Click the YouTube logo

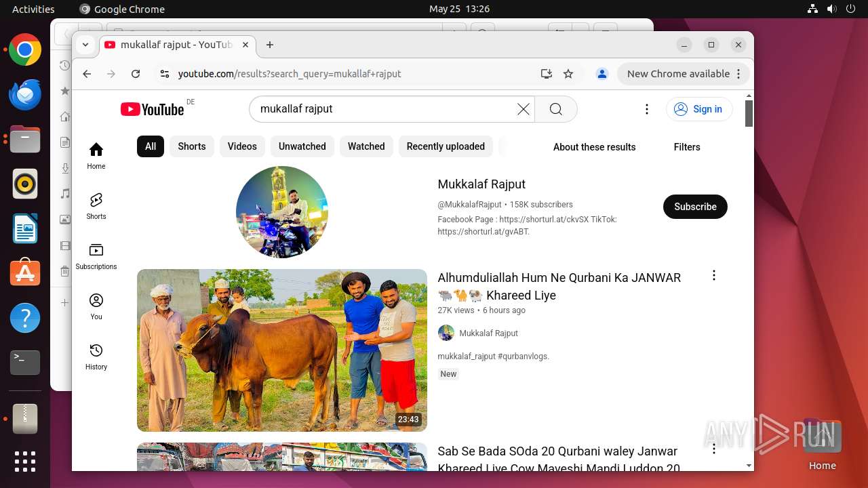(153, 109)
